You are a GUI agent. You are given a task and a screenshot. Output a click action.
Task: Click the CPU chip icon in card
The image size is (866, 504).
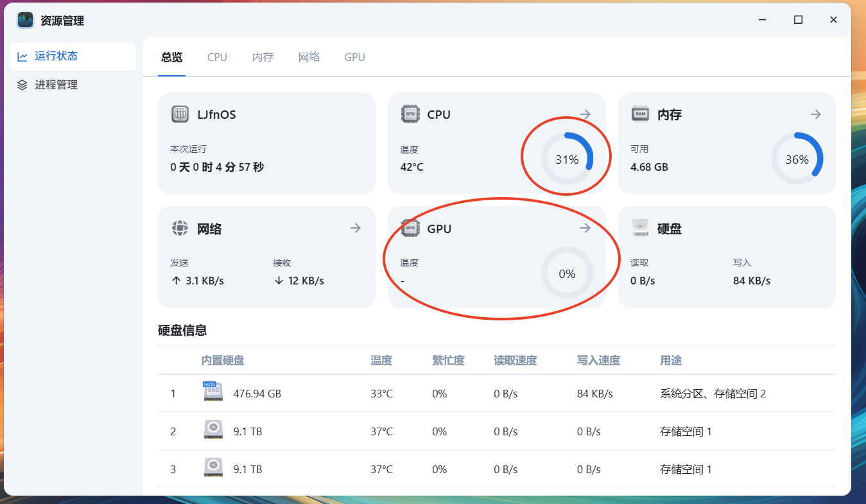click(x=410, y=114)
